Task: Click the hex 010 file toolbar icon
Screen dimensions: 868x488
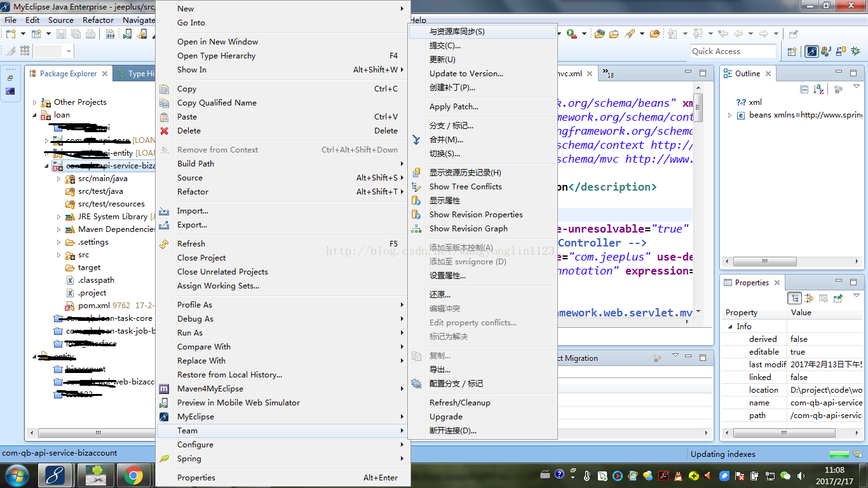Action: pyautogui.click(x=110, y=34)
